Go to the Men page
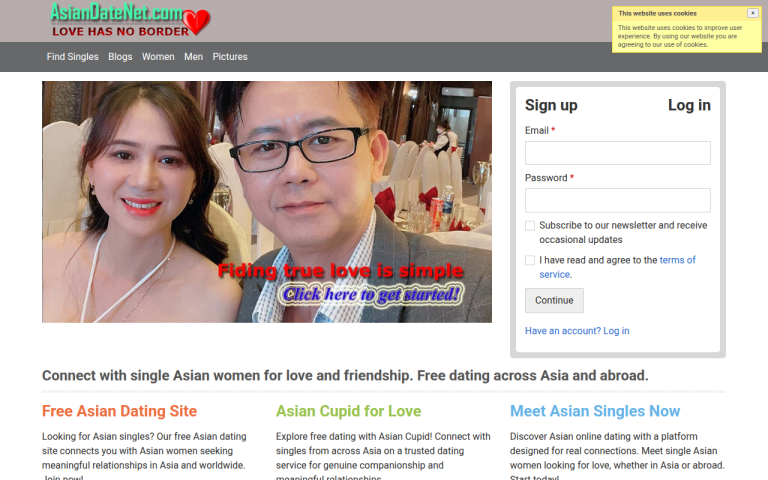The image size is (768, 480). click(x=193, y=57)
